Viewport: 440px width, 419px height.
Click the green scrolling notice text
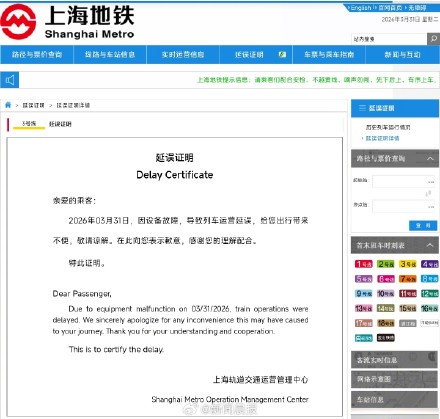tap(317, 80)
